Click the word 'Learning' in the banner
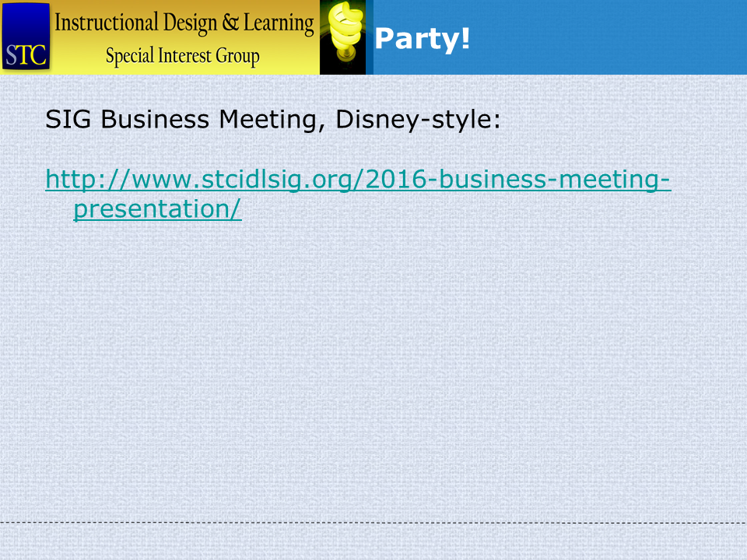747x560 pixels. click(279, 23)
